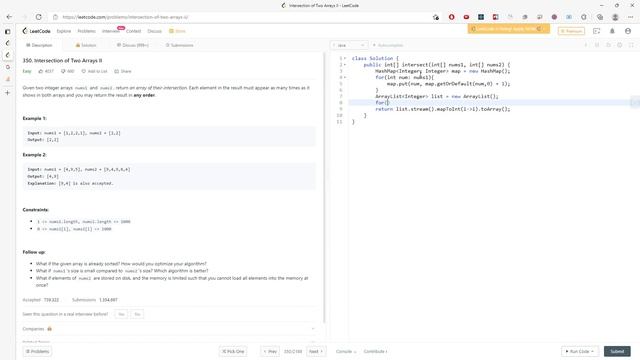Open the editor info icon
The height and width of the screenshot is (360, 640).
[x=586, y=45]
